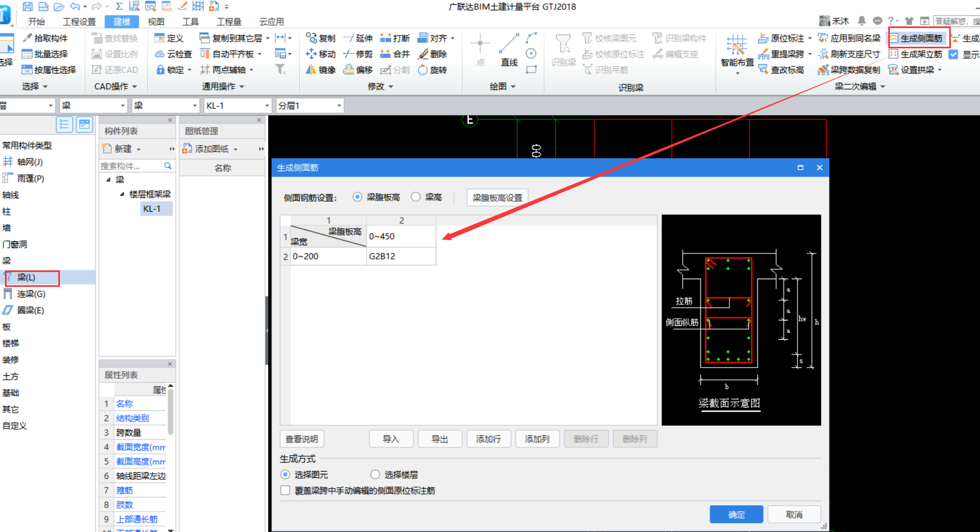Cancel dialog with 取消 button
980x532 pixels.
click(x=794, y=514)
